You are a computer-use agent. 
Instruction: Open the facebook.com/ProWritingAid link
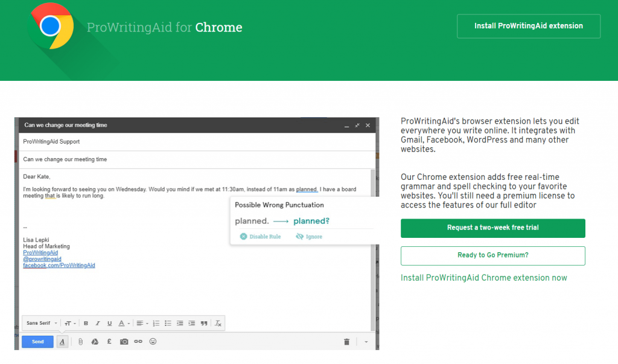[59, 265]
